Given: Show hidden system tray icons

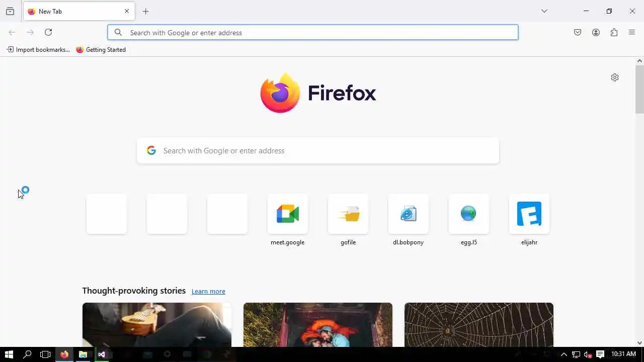Looking at the screenshot, I should [563, 354].
